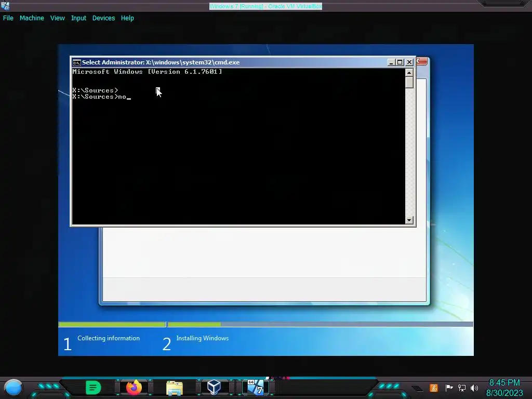This screenshot has height=399, width=532.
Task: Click the hidden tray icons expander
Action: tap(418, 389)
